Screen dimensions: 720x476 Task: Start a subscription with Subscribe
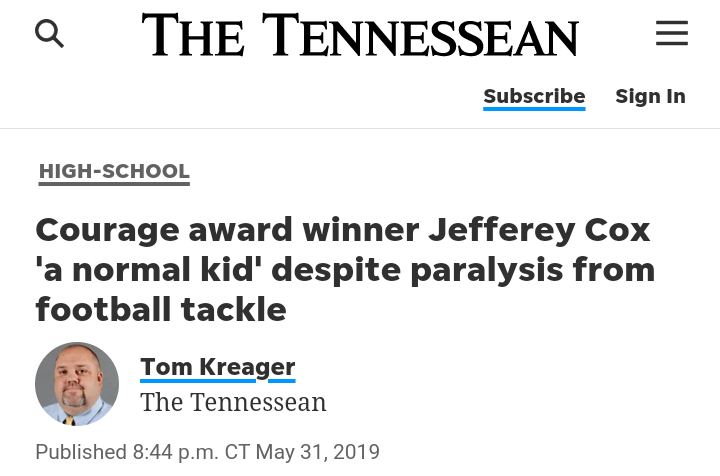(x=534, y=96)
